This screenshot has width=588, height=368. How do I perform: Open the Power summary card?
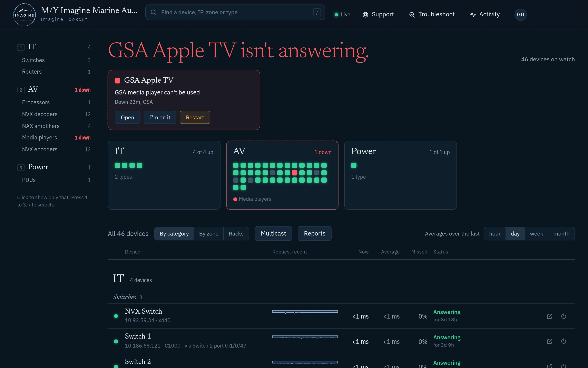click(400, 175)
